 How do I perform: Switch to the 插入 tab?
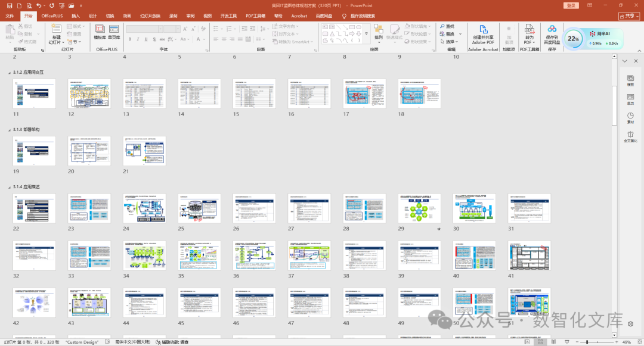click(x=76, y=16)
